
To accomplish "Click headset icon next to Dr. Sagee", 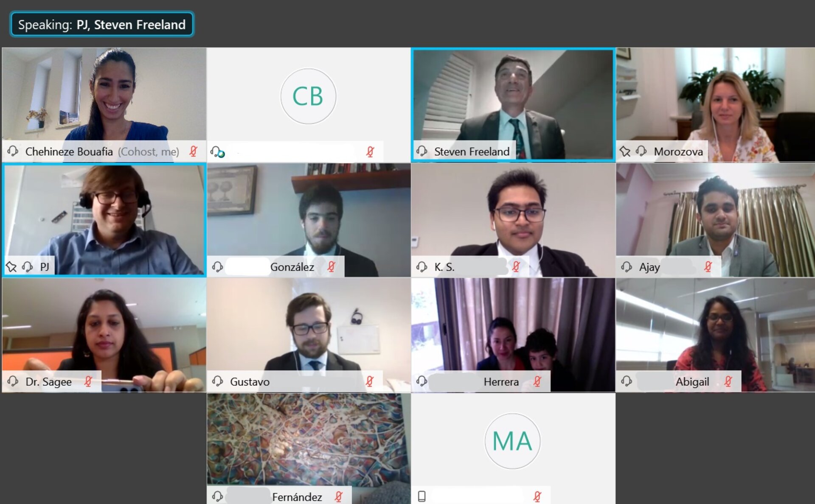I will [13, 381].
